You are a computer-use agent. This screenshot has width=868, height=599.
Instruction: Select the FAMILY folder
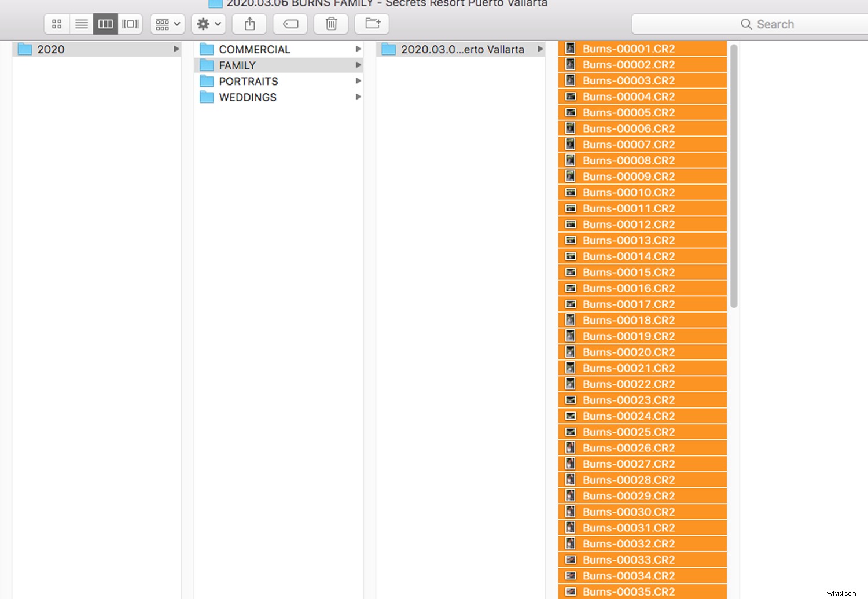238,65
